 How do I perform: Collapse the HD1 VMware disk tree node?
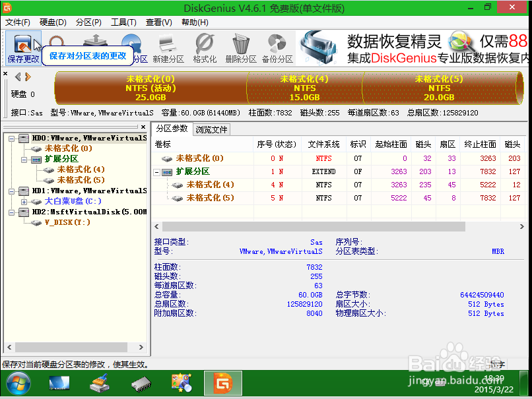click(x=11, y=191)
